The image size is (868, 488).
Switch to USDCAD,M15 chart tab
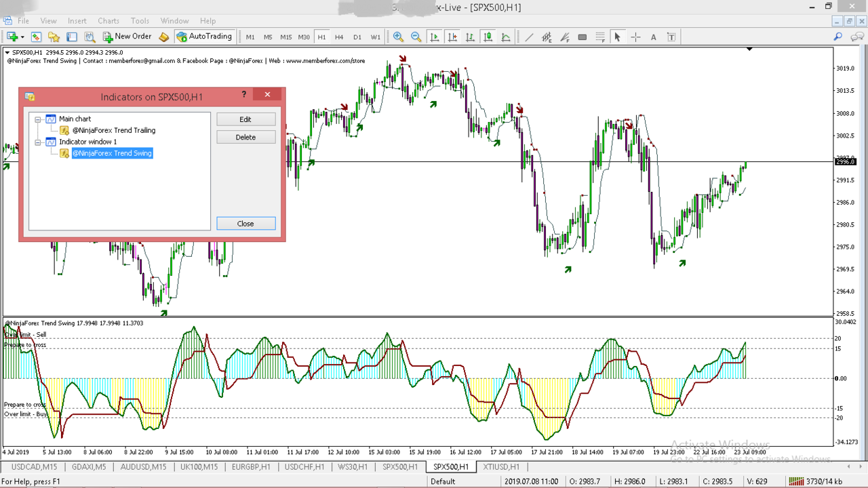[35, 467]
